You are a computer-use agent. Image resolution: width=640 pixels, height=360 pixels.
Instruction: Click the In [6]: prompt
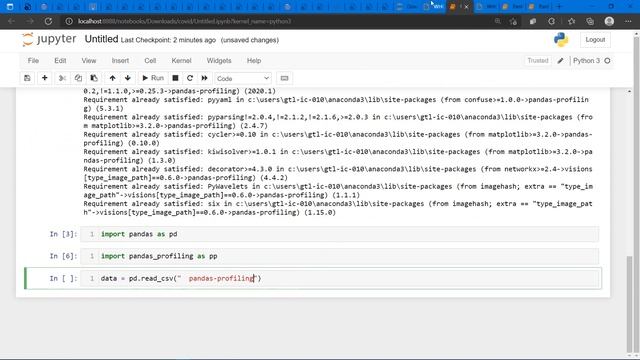[x=63, y=256]
